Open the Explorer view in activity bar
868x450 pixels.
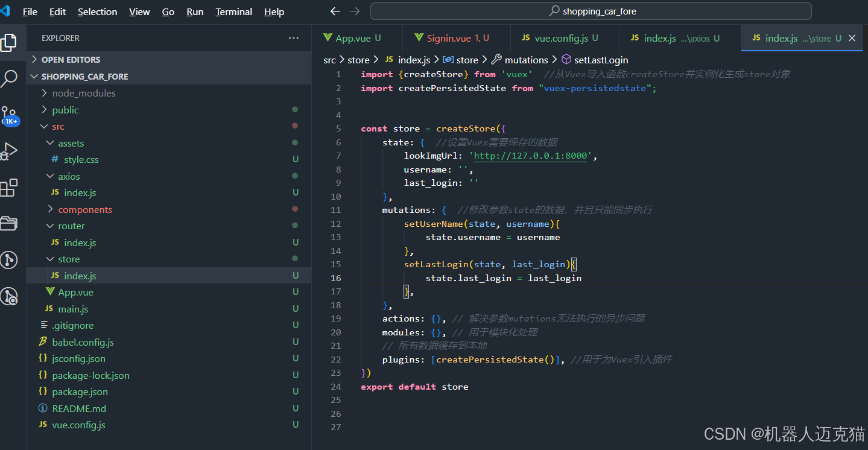(9, 42)
